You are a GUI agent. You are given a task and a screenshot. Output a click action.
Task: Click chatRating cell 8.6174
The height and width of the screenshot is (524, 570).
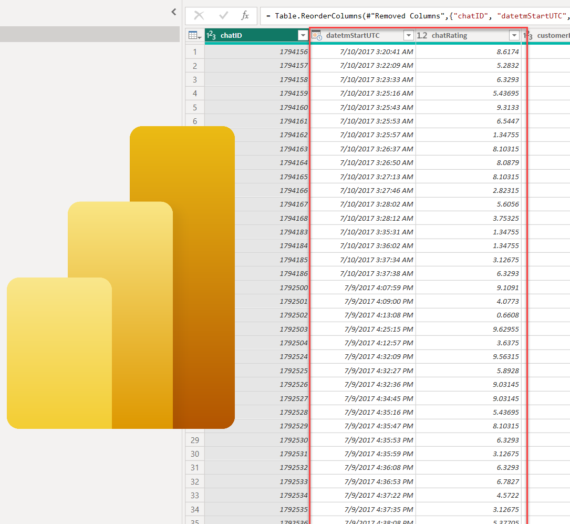468,52
